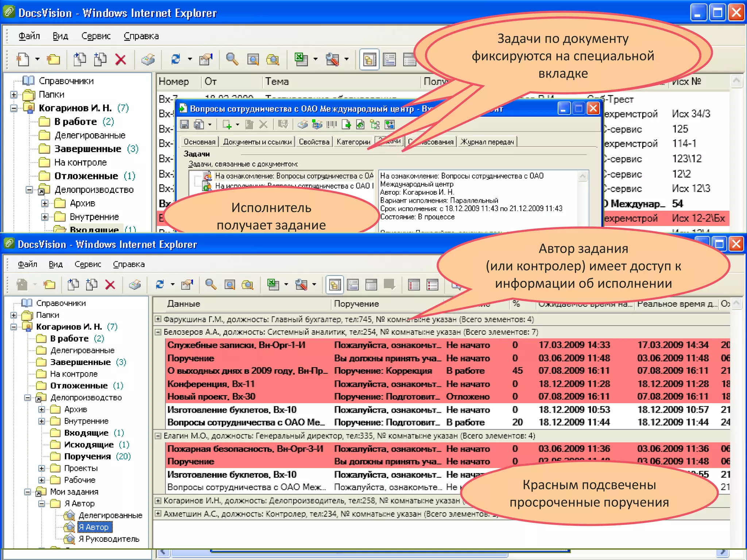Click the New Folder icon in the upper toolbar

[53, 59]
